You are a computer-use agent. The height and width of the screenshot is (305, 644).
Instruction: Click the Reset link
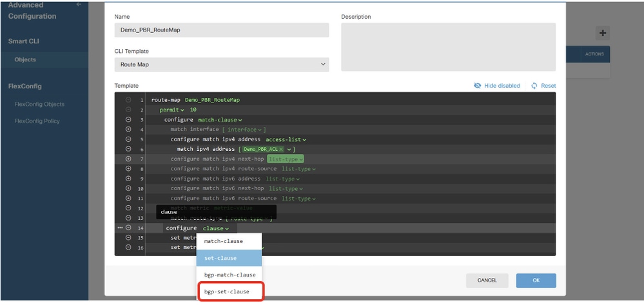coord(549,86)
